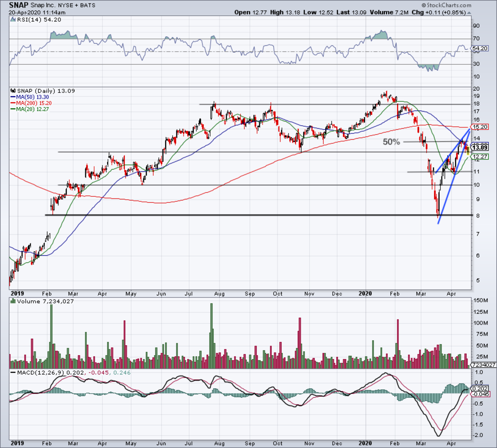Click the 13.09 last price tag
The image size is (497, 448).
[480, 148]
